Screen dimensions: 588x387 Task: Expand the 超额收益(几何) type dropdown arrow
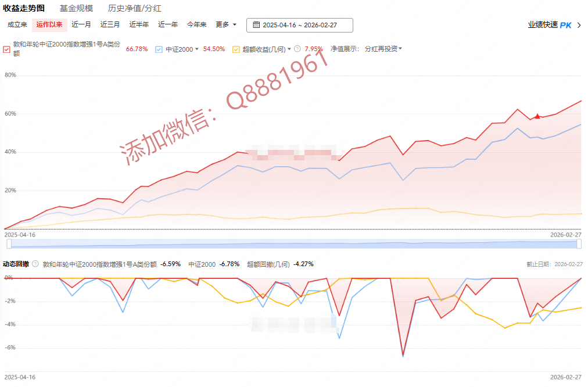tap(289, 49)
